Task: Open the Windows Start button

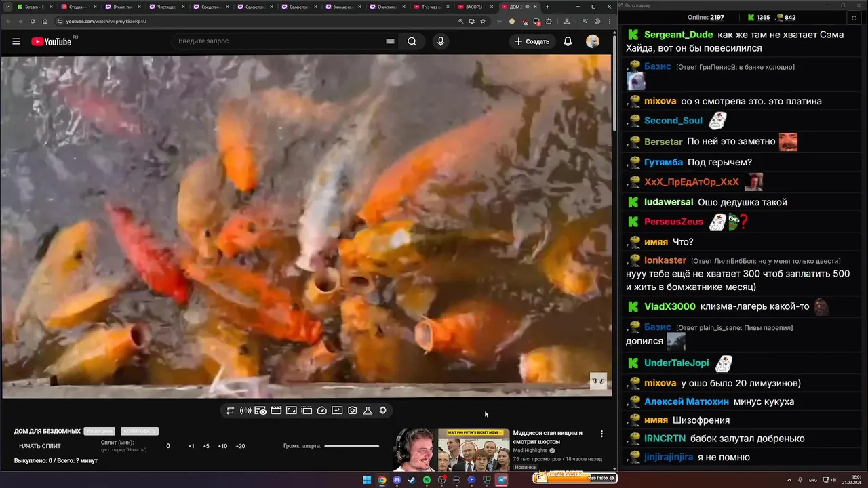Action: 367,480
